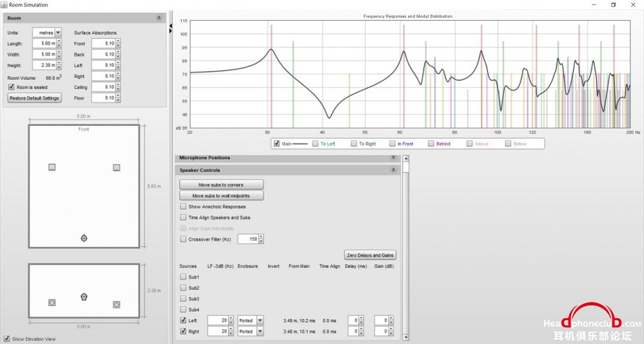This screenshot has height=344, width=644.
Task: Click Move subs to wall midpoints
Action: (x=221, y=196)
